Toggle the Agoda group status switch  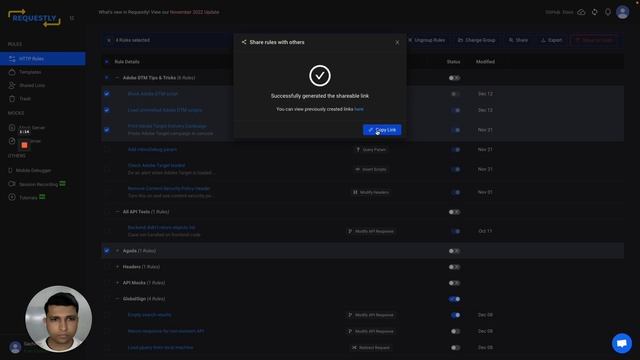(454, 251)
